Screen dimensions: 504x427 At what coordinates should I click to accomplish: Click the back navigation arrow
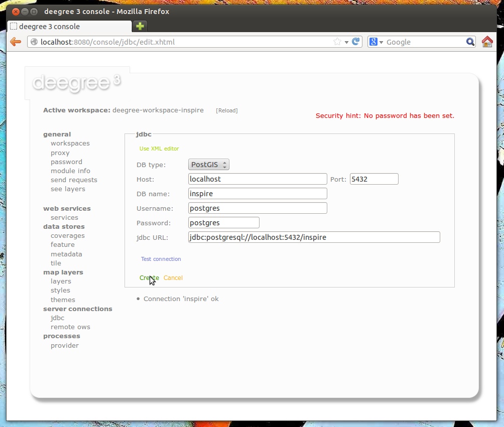tap(15, 42)
